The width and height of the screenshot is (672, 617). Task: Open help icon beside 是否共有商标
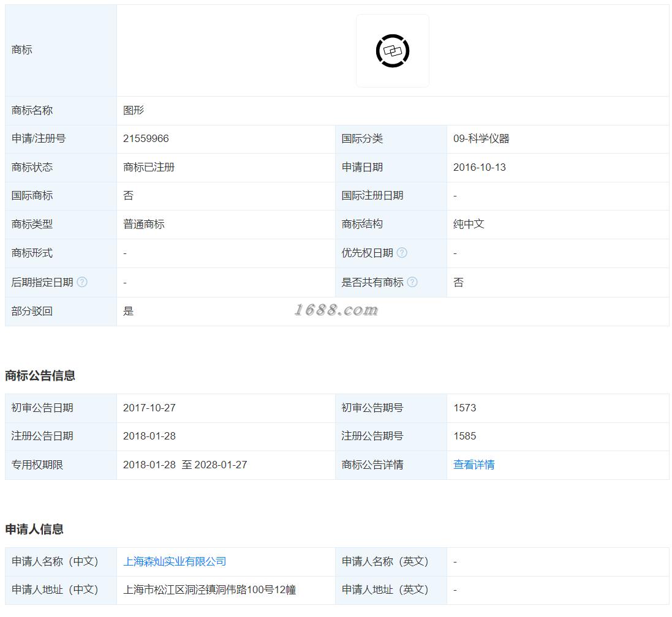412,282
